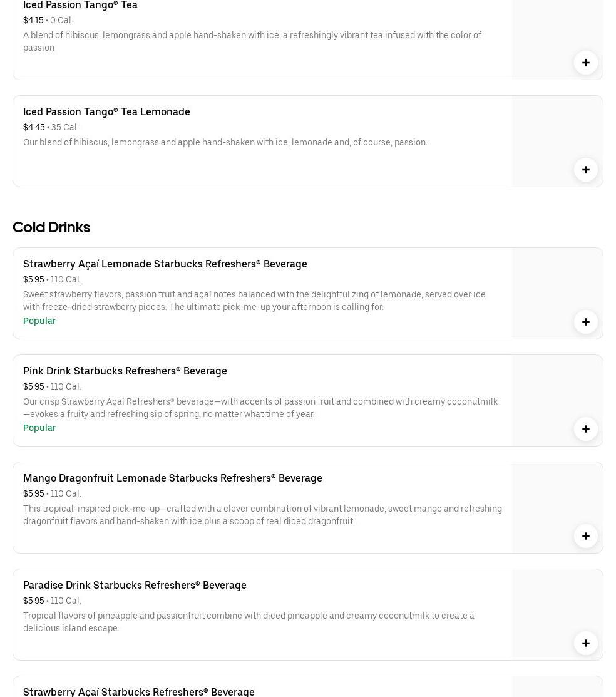
Task: Add Strawberry Açaí Lemonade Refreshers to cart
Action: (585, 322)
